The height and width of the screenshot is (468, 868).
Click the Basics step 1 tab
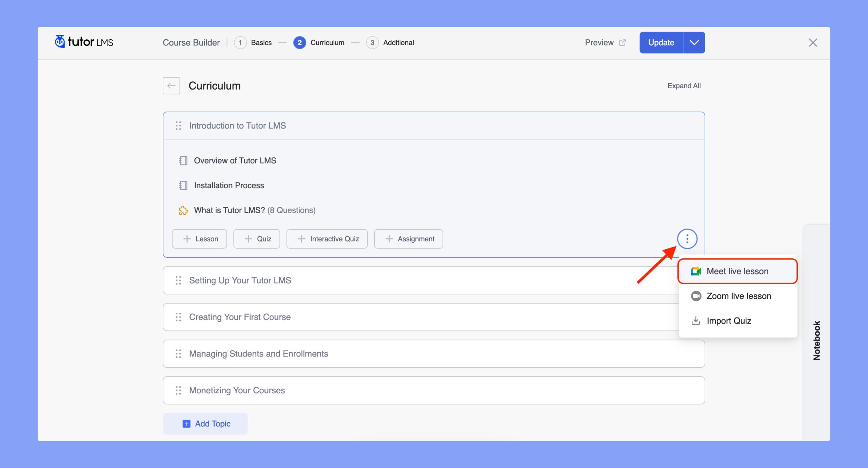[253, 42]
